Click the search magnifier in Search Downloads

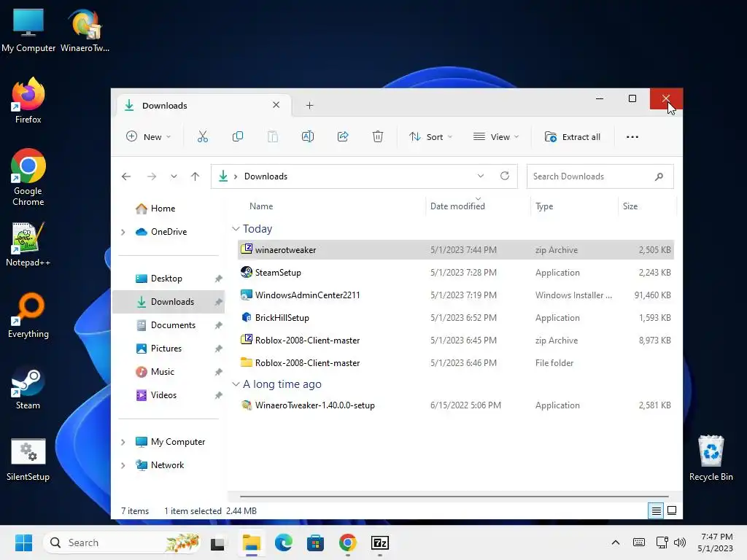(659, 176)
